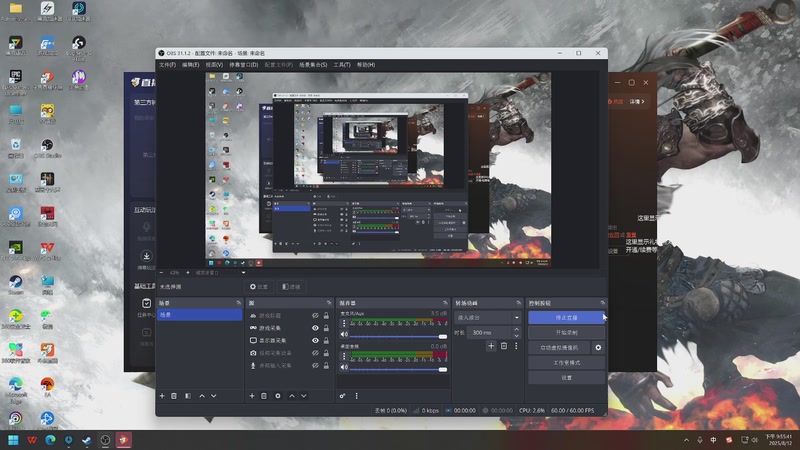Open advanced audio properties gear in the mixer
The height and width of the screenshot is (450, 800).
[x=343, y=396]
